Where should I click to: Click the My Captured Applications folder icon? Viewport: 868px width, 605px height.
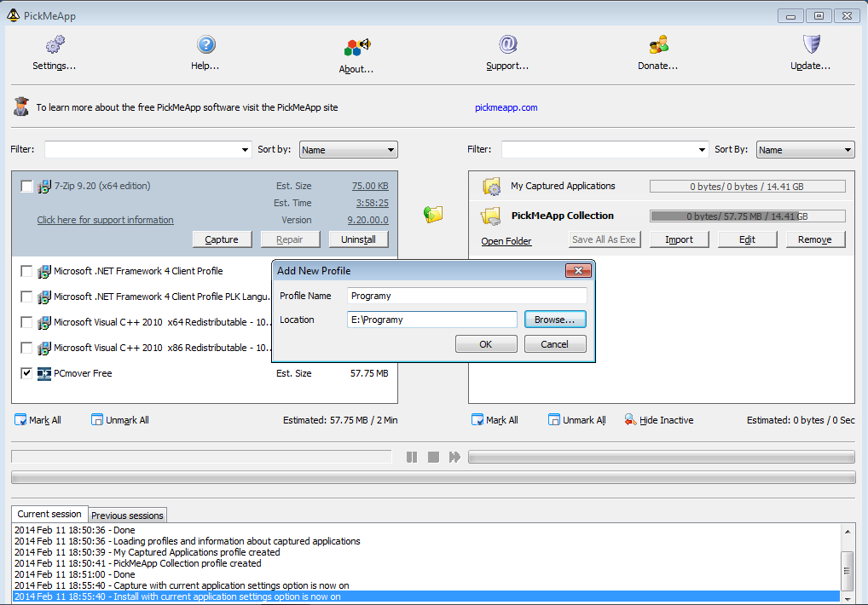point(491,187)
